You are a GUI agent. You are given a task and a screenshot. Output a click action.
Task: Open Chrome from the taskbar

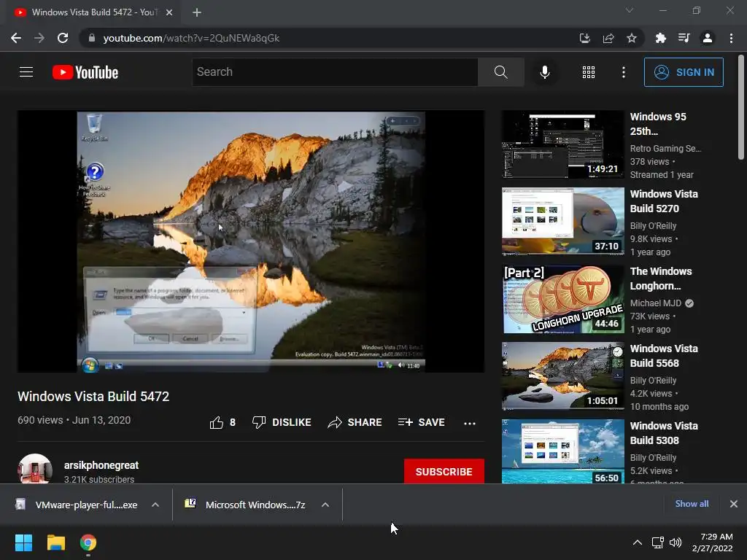[88, 542]
